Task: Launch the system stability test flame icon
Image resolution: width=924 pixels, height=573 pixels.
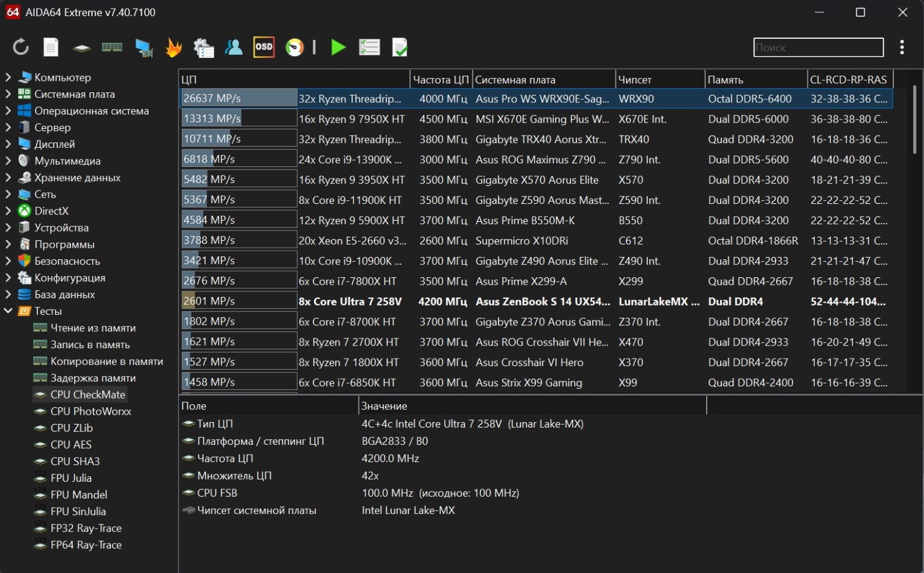Action: [x=174, y=47]
